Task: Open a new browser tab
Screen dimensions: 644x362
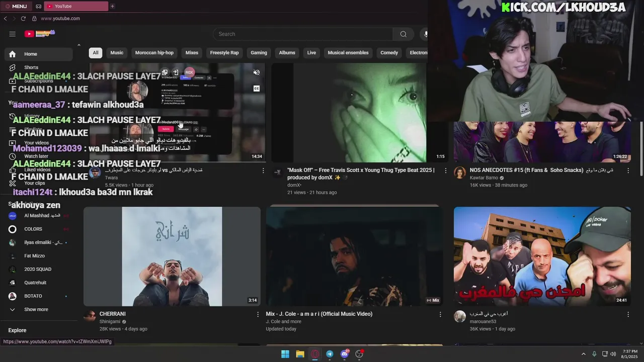Action: [x=112, y=6]
